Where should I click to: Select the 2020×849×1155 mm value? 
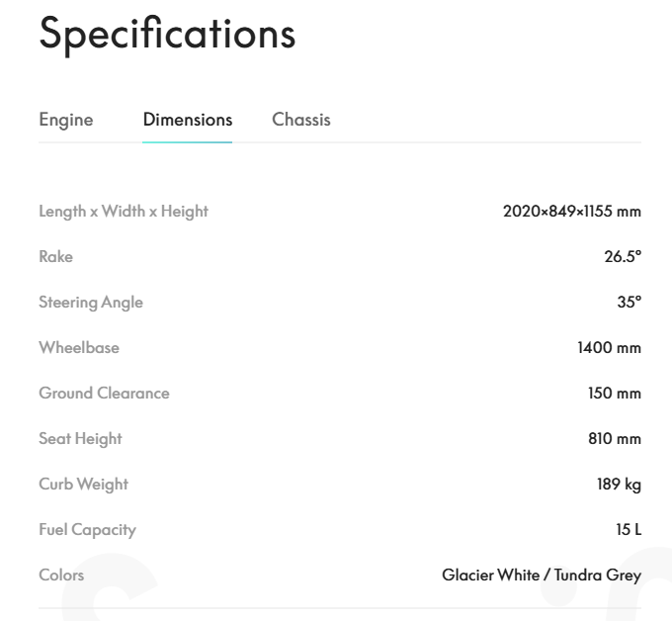[572, 211]
